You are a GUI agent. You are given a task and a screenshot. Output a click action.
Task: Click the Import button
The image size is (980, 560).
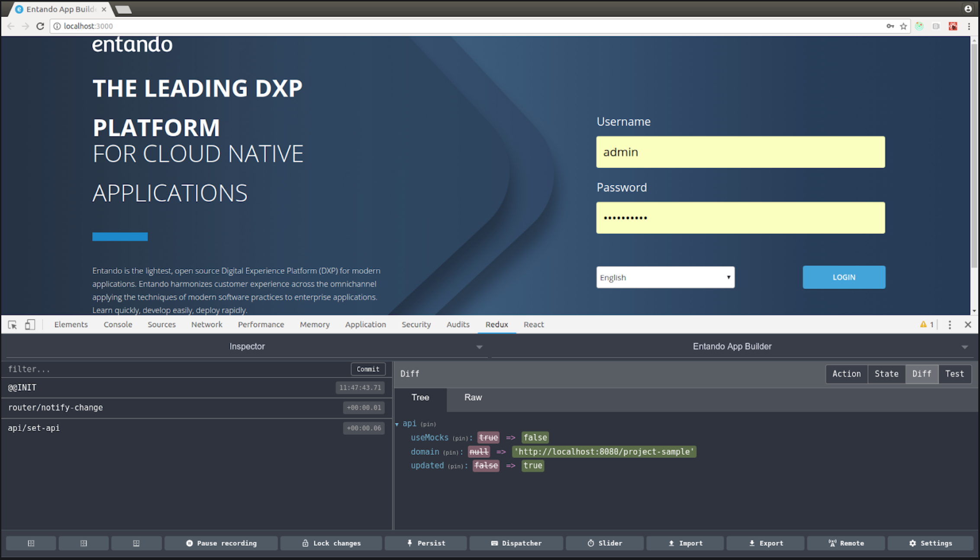tap(685, 543)
